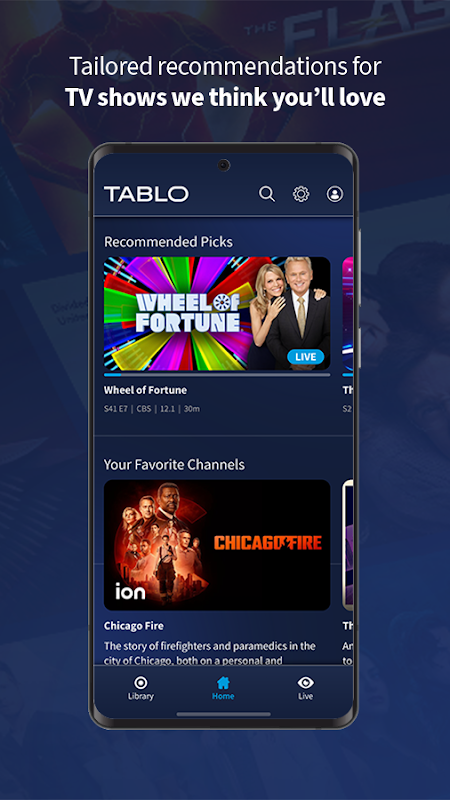Open the user profile icon
Screen dimensions: 450x800
tap(335, 194)
